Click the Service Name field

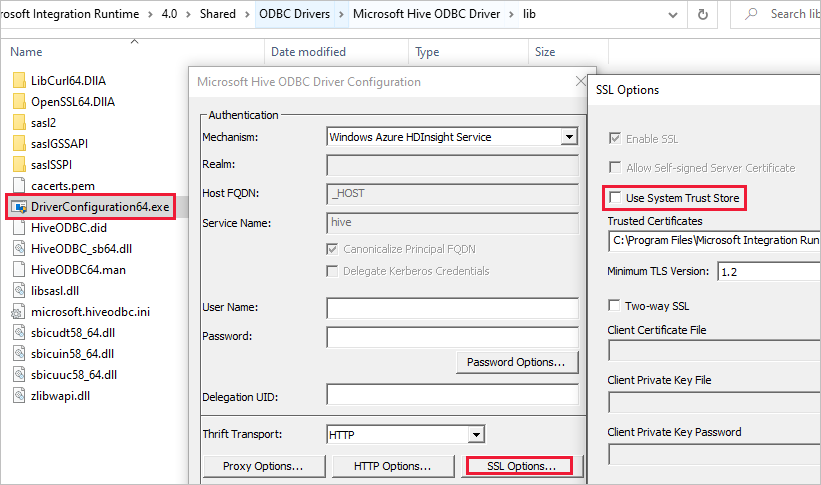(x=452, y=223)
